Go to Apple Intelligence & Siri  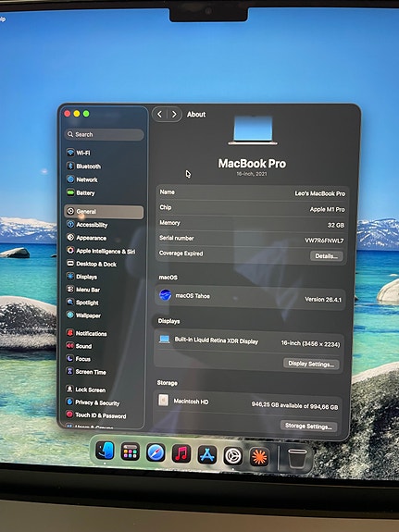[x=101, y=251]
